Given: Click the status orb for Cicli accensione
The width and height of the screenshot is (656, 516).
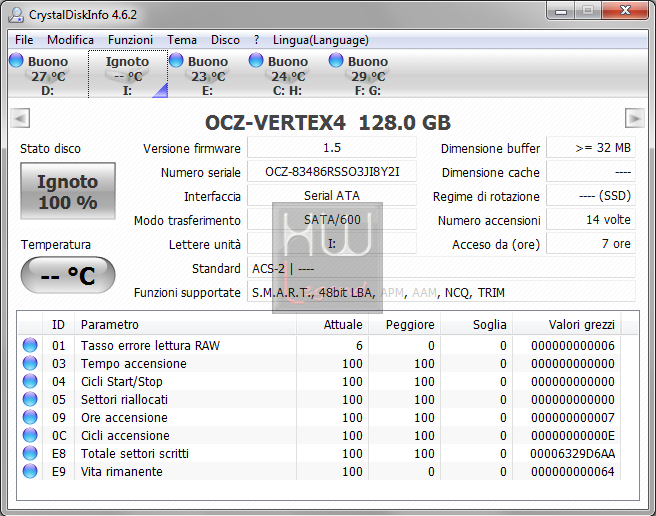Looking at the screenshot, I should [30, 435].
